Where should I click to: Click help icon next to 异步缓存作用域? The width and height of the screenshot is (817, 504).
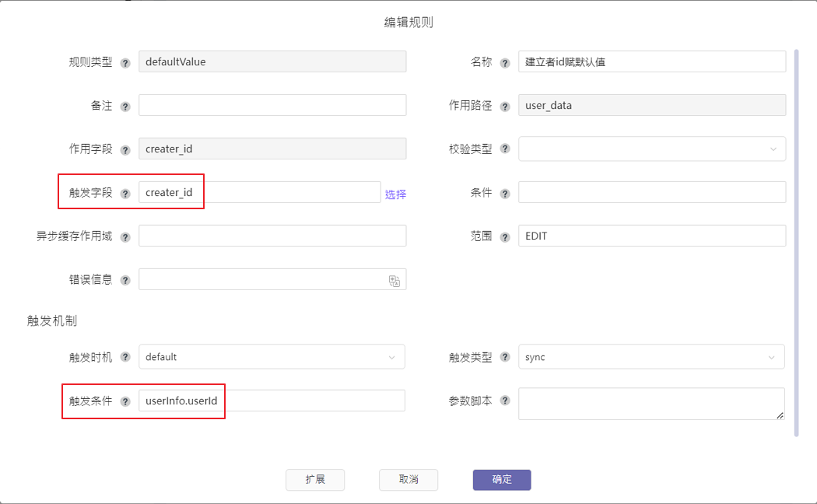[125, 236]
